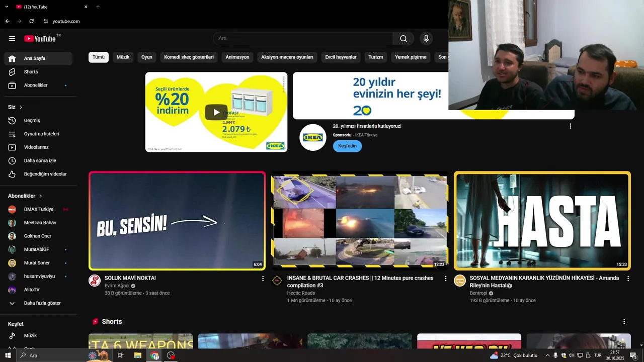Screen dimensions: 644x362
Task: Select the Evcil hayvanlar chip
Action: pyautogui.click(x=341, y=57)
